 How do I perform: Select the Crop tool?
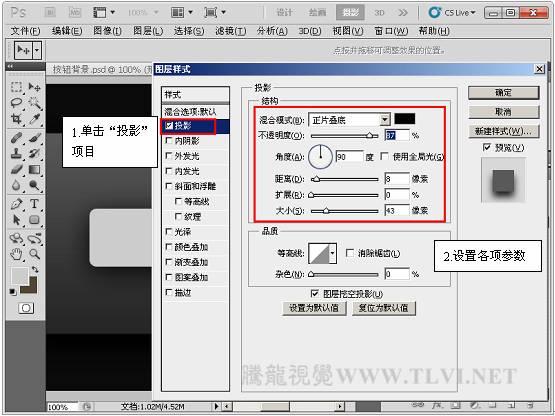point(16,119)
